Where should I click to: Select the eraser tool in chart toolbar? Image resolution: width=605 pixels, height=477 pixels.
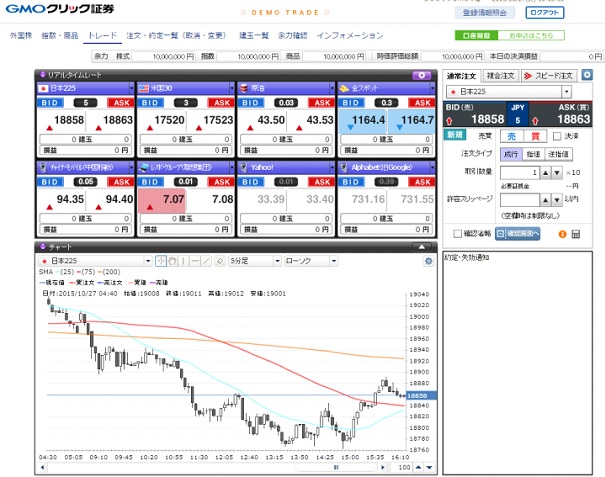coord(220,261)
